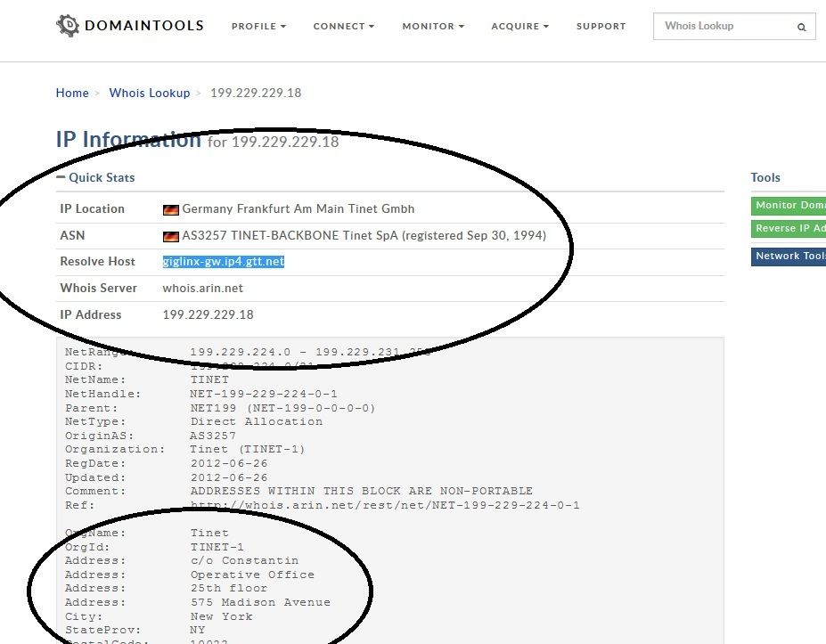The height and width of the screenshot is (644, 826).
Task: Click the ARIN whois reference URL
Action: pyautogui.click(x=385, y=506)
